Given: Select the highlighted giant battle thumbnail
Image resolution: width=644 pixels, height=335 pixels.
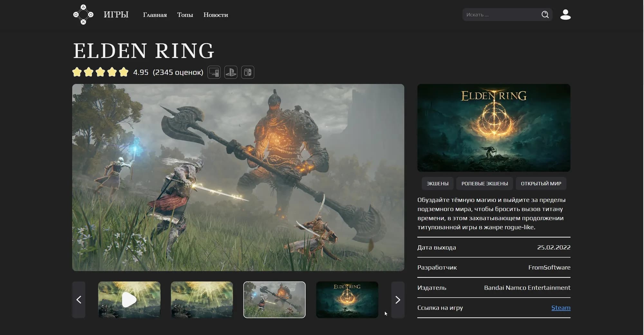Looking at the screenshot, I should click(x=274, y=300).
